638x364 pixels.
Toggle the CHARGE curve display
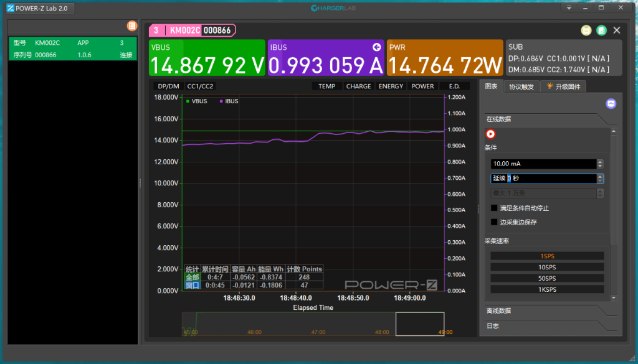click(x=358, y=86)
